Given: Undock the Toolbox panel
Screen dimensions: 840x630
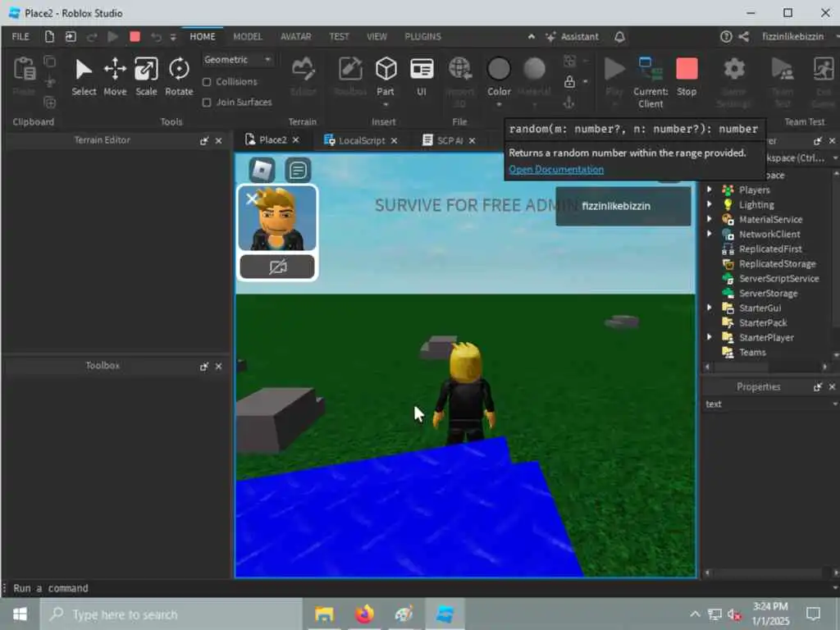Looking at the screenshot, I should (203, 367).
